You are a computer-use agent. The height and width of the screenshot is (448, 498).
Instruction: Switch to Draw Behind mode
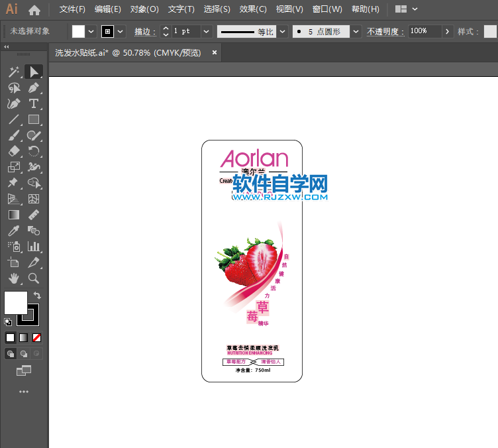[x=24, y=354]
